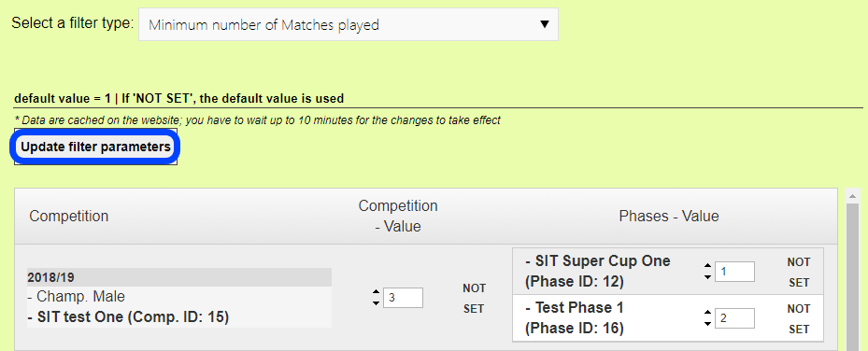
Task: Click the dropdown arrow beside Minimum number of Matches
Action: coord(544,24)
